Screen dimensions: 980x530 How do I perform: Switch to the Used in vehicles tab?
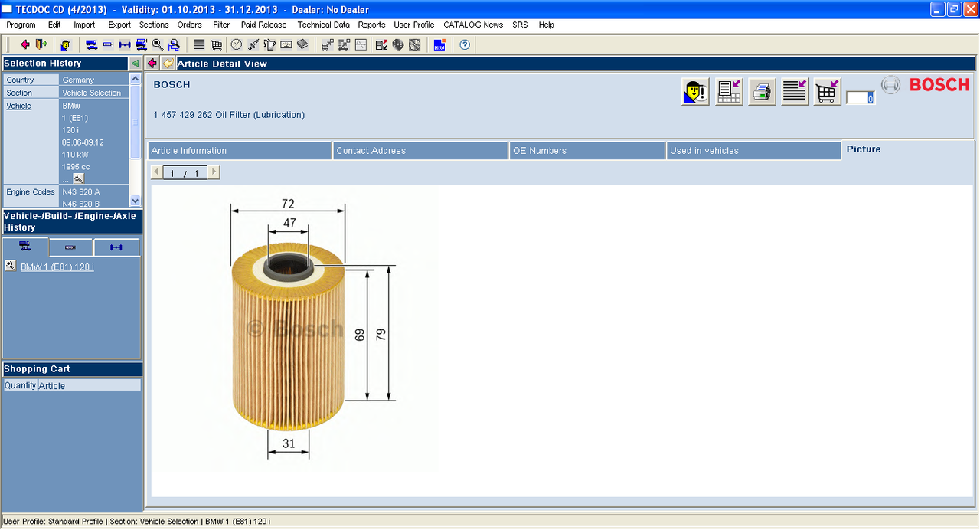(x=754, y=151)
